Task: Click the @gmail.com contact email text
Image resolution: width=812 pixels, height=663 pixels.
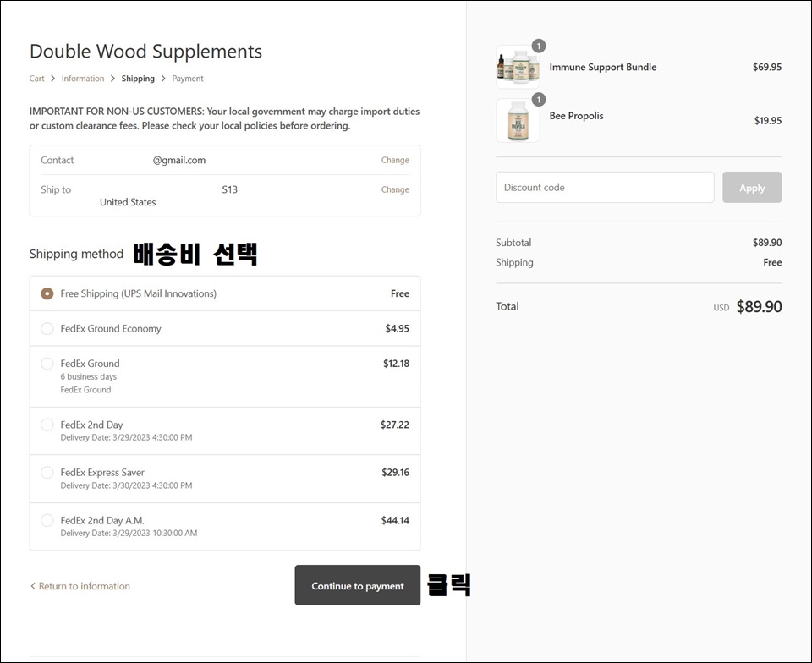Action: coord(179,161)
